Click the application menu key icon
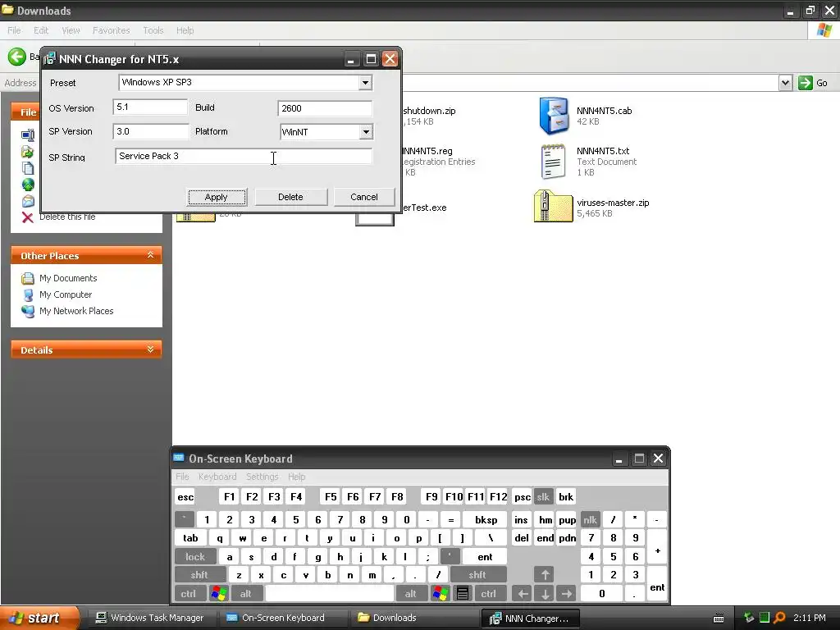This screenshot has width=840, height=630. pyautogui.click(x=463, y=594)
